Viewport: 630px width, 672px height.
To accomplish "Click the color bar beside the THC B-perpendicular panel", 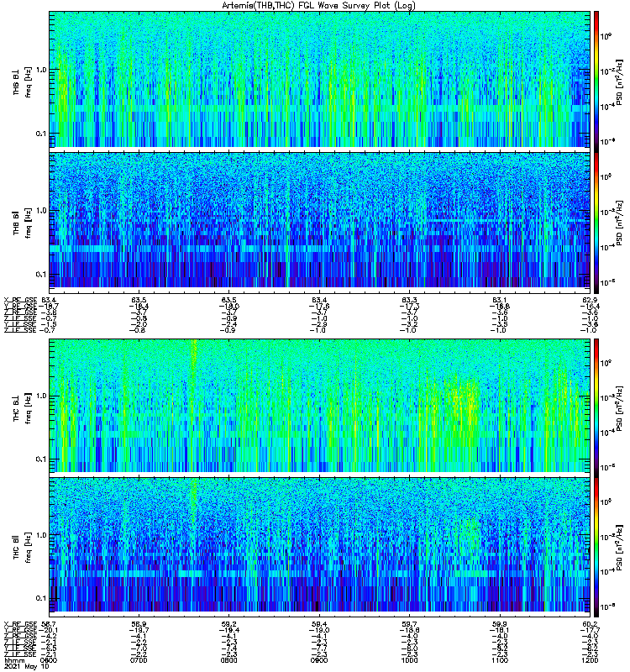I will click(x=596, y=408).
